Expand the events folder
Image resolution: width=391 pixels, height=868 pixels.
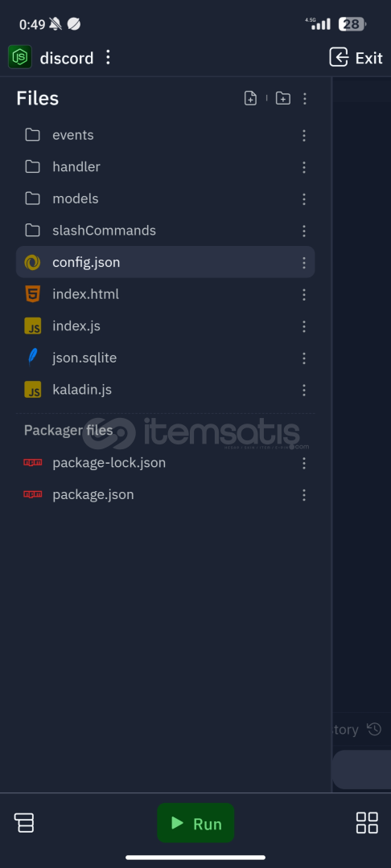pos(166,135)
